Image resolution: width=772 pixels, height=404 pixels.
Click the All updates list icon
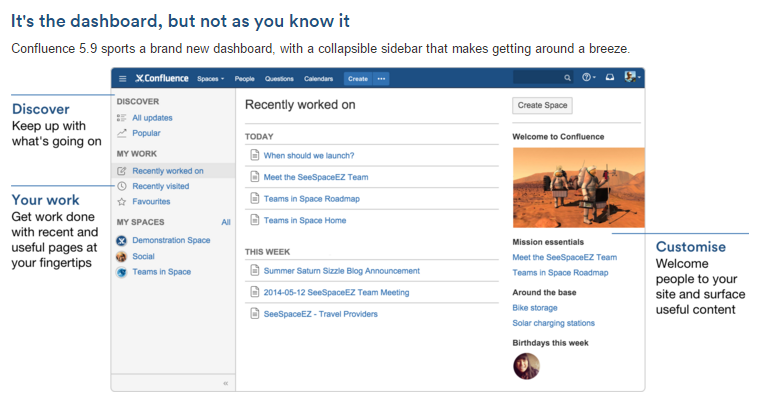point(122,118)
